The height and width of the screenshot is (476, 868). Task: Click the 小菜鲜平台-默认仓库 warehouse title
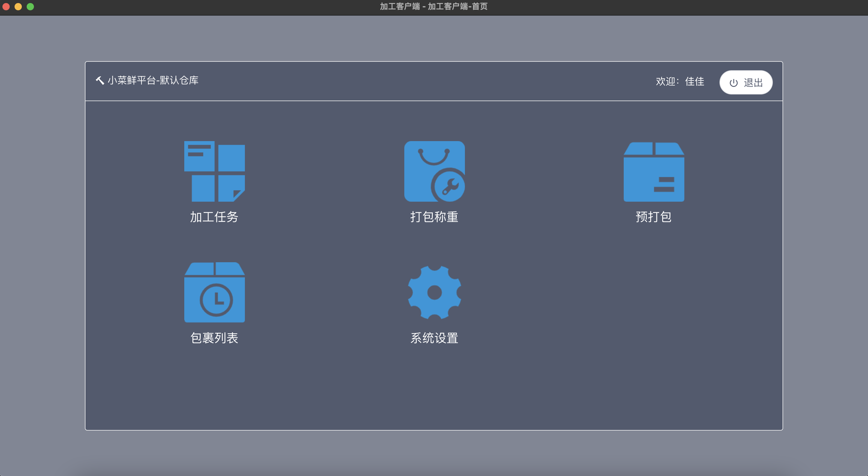coord(153,81)
